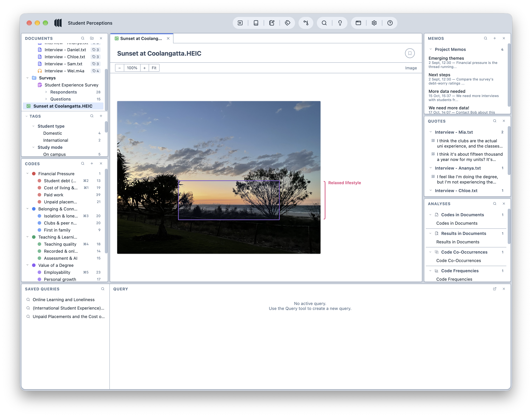This screenshot has height=417, width=532.
Task: Click the 100% zoom level button
Action: click(132, 68)
